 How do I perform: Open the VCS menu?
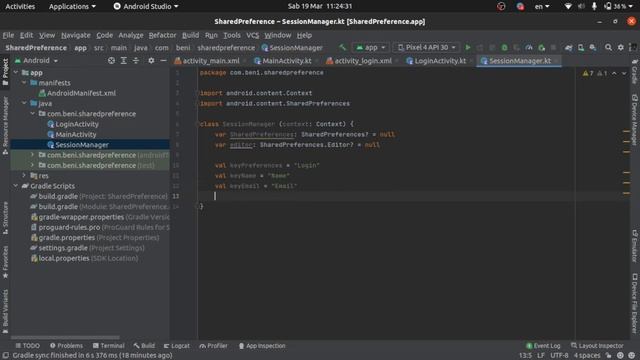[252, 36]
